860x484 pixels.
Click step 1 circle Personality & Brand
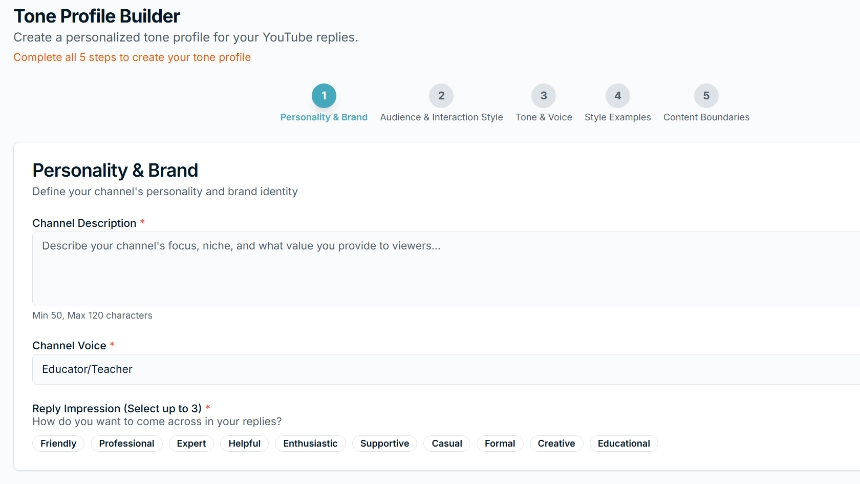click(323, 96)
